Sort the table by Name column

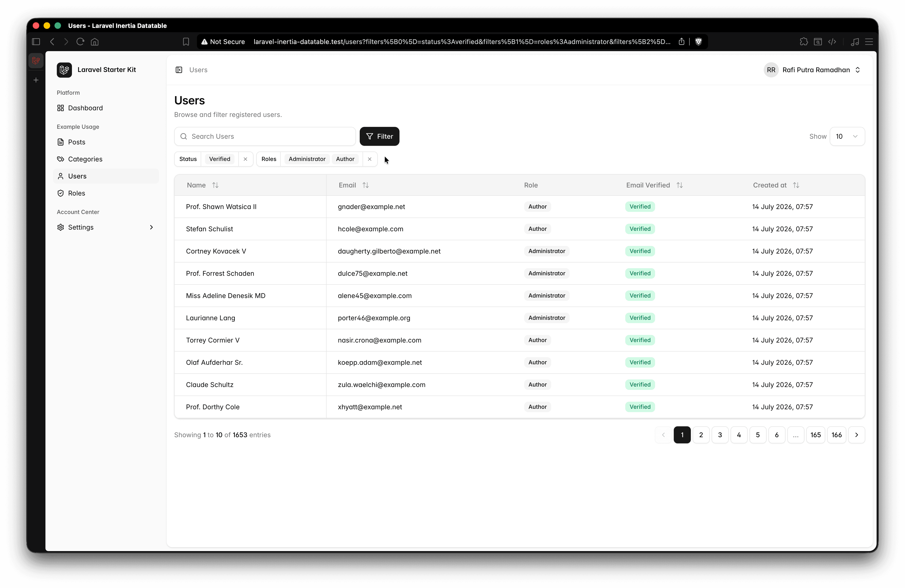(215, 185)
